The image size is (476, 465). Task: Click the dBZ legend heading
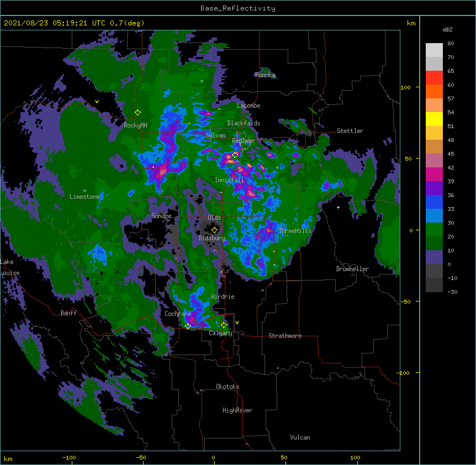coord(447,29)
